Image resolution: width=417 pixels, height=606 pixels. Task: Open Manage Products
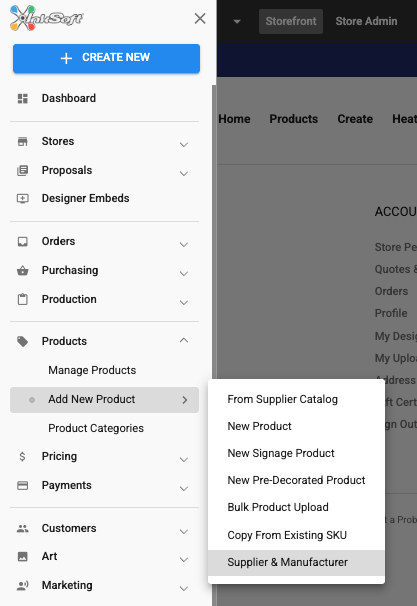point(92,370)
